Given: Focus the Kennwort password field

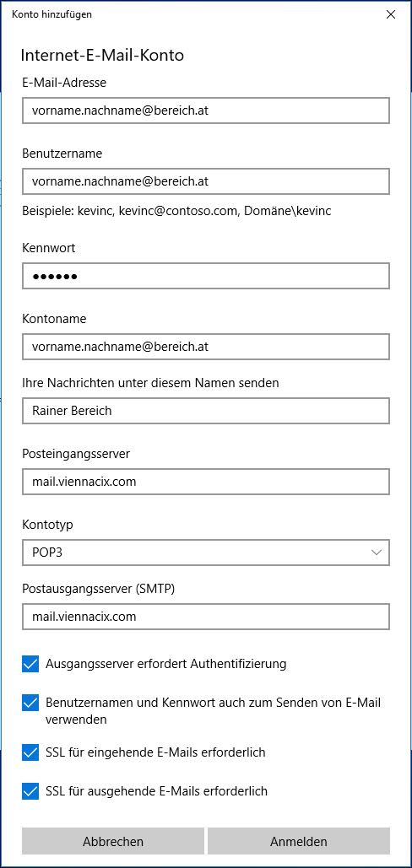Looking at the screenshot, I should click(x=206, y=276).
